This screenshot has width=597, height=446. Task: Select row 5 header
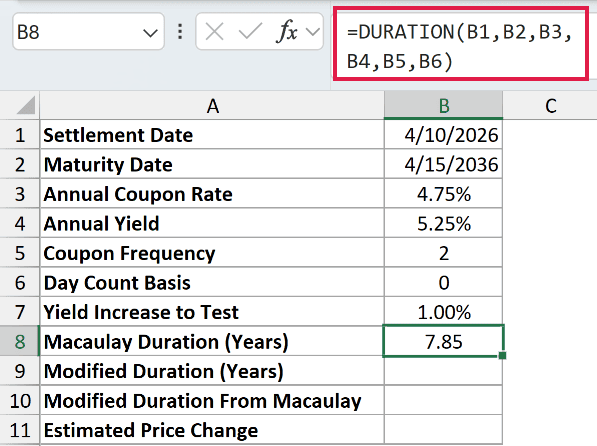click(x=20, y=253)
